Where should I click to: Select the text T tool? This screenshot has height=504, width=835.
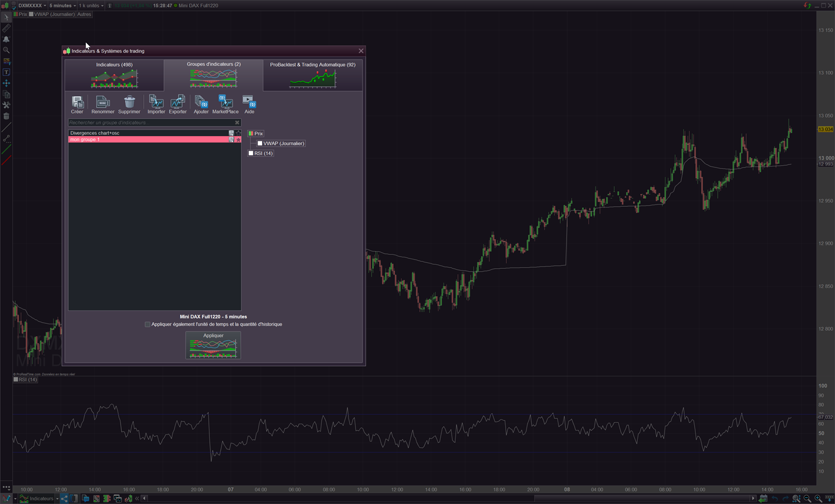(x=6, y=72)
